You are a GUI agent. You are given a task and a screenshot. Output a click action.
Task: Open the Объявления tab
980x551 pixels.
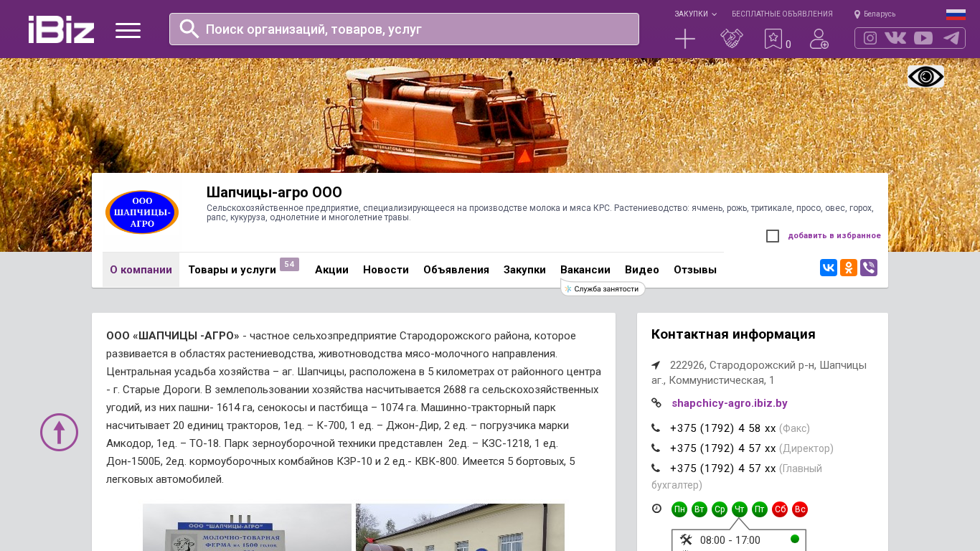coord(456,270)
